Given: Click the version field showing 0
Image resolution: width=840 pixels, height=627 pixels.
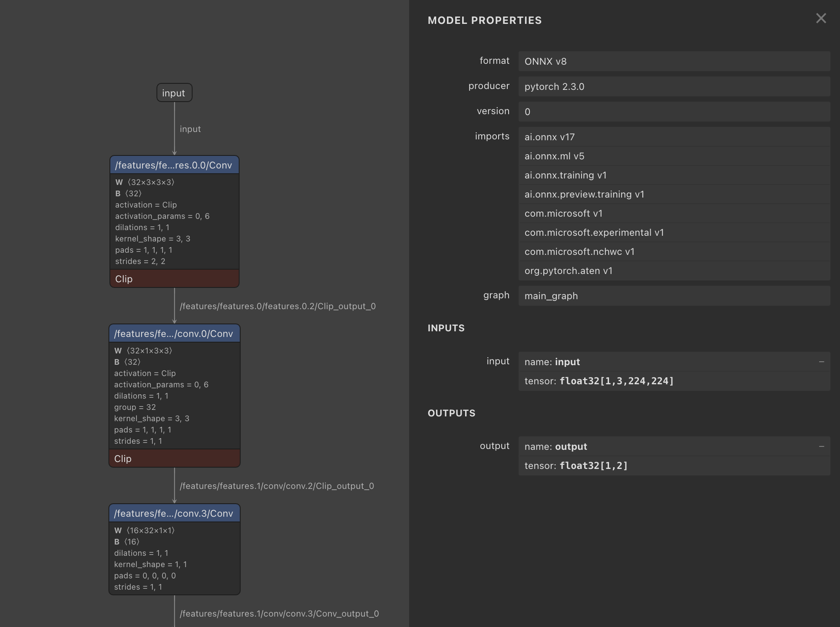Looking at the screenshot, I should click(x=674, y=112).
